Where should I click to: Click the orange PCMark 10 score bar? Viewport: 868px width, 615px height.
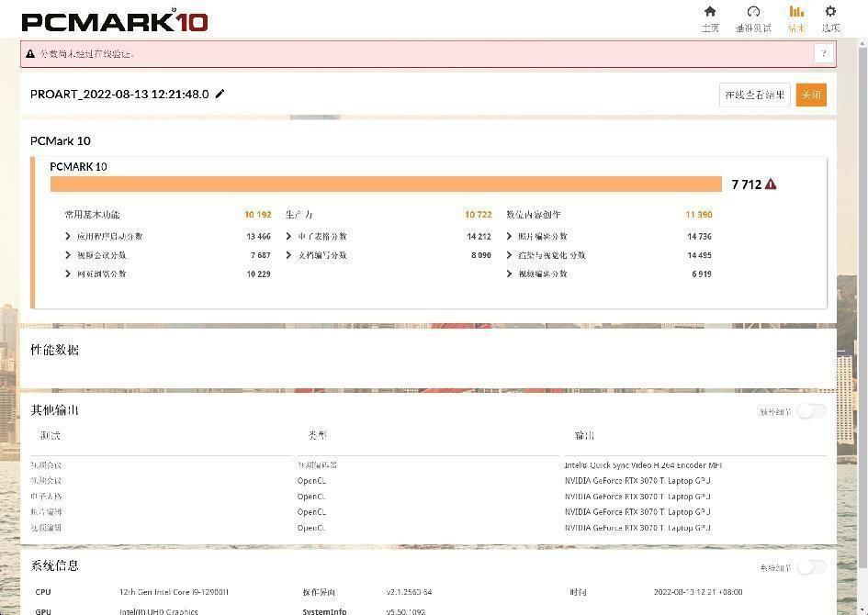click(386, 184)
